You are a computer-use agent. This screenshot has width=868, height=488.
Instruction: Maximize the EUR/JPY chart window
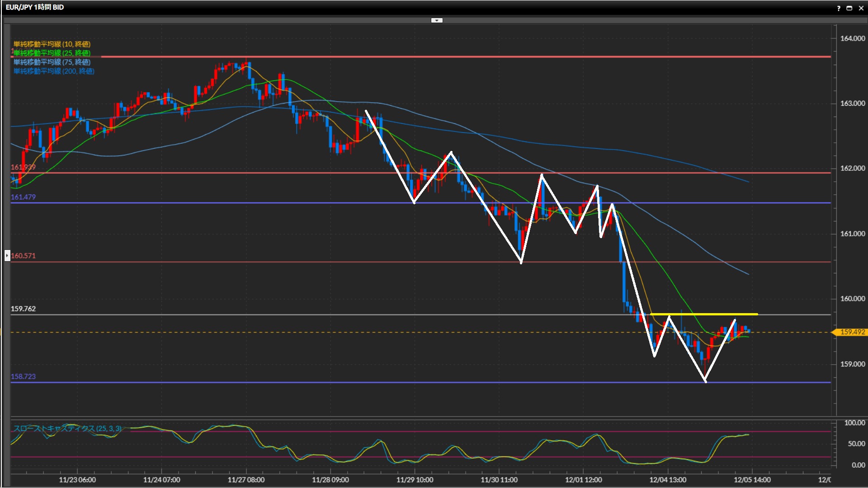[849, 8]
